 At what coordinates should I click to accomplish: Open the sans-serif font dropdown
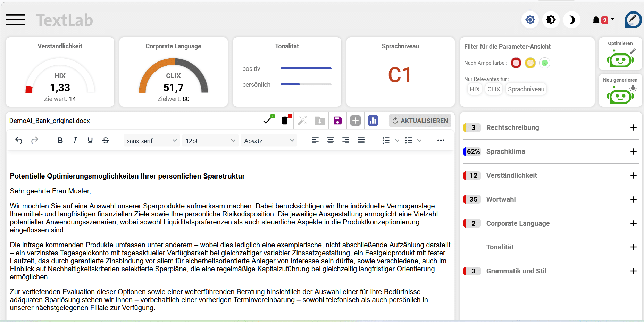point(152,141)
